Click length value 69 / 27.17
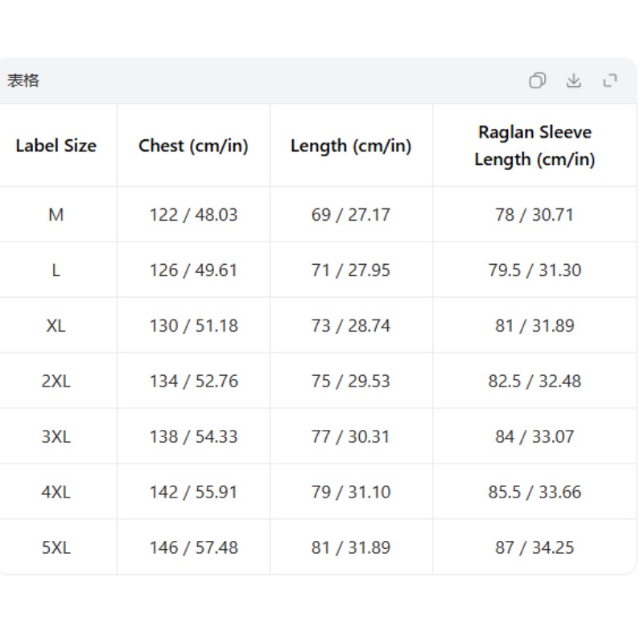Screen dimensions: 644x644 tap(351, 214)
